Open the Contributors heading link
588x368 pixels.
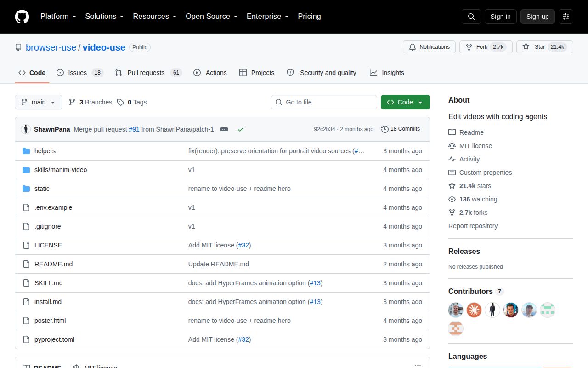point(476,291)
